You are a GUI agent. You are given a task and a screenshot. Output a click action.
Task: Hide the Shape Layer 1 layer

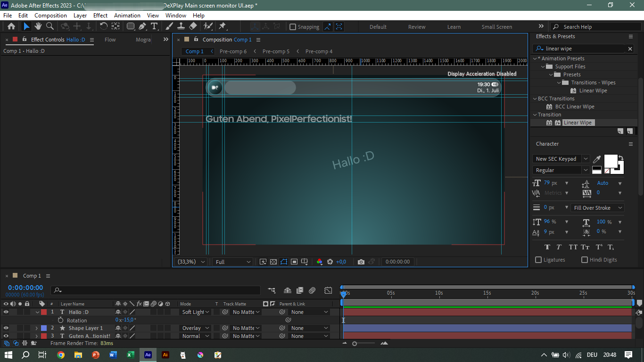[x=6, y=328]
